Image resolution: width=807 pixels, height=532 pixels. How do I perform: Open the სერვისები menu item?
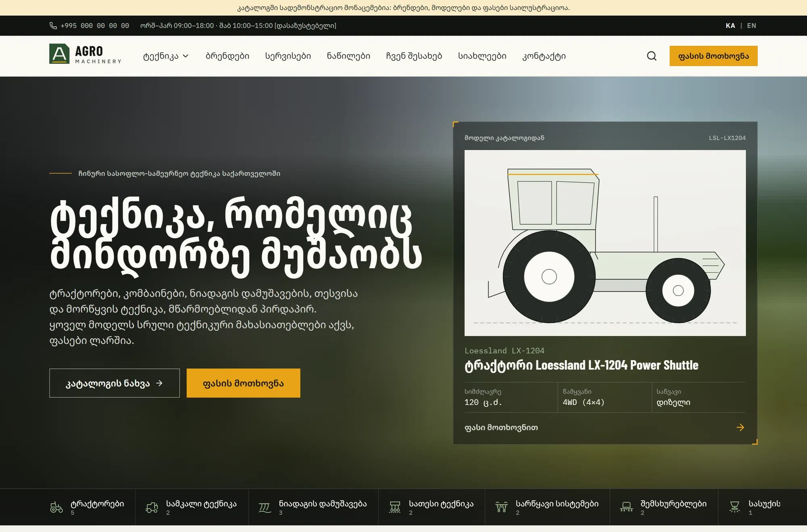[x=288, y=56]
